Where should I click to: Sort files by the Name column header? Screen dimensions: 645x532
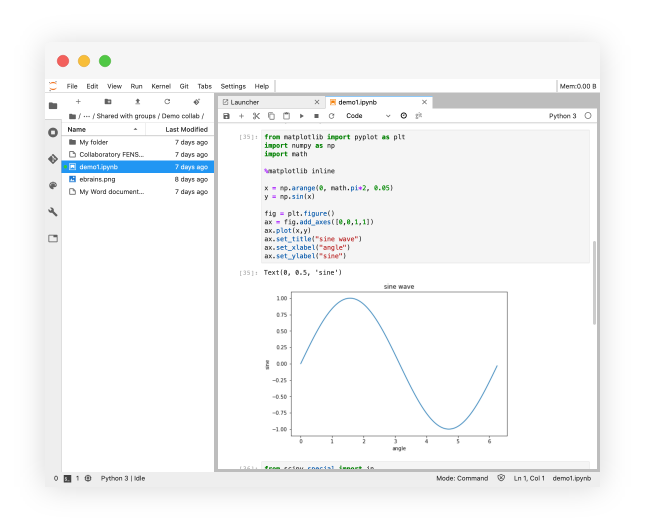pos(77,129)
